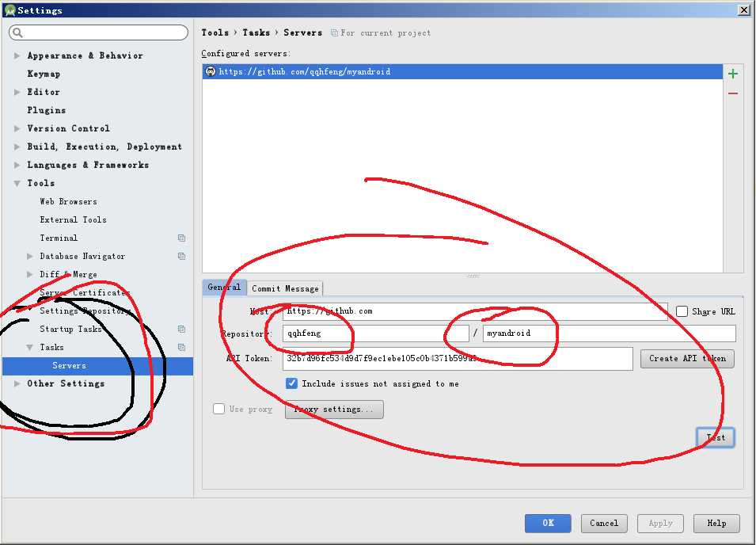Remove the selected server with the red minus icon

coord(733,93)
